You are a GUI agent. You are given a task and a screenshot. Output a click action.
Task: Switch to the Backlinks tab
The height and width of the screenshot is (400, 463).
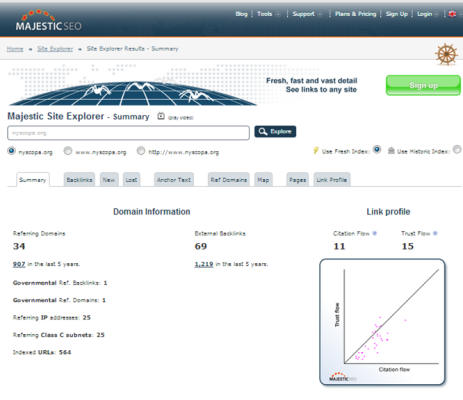pos(79,180)
